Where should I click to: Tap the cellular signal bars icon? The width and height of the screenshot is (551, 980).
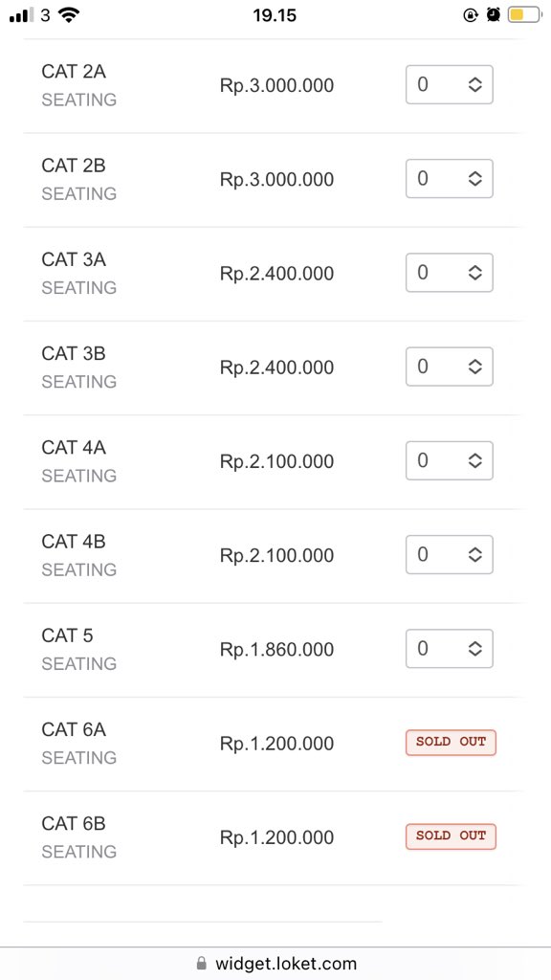tap(21, 15)
